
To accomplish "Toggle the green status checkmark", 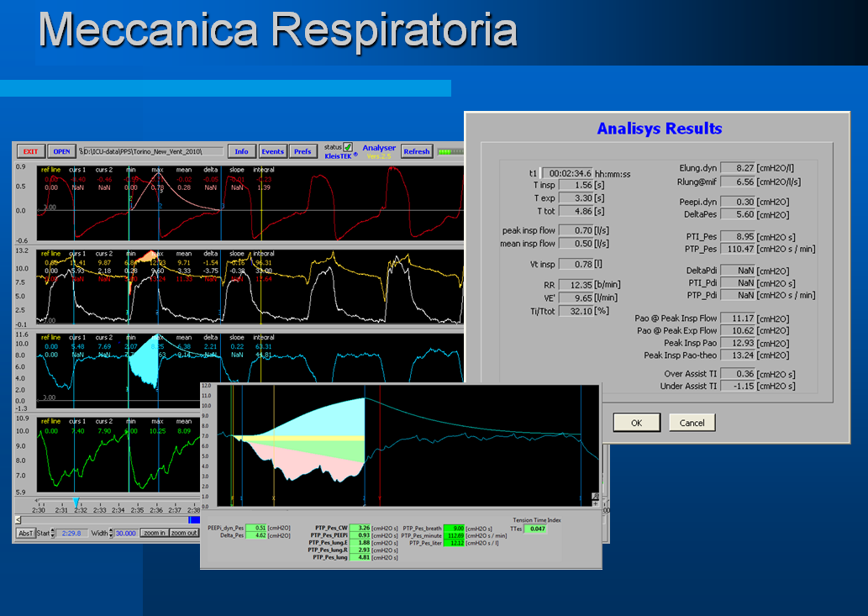I will (x=348, y=147).
